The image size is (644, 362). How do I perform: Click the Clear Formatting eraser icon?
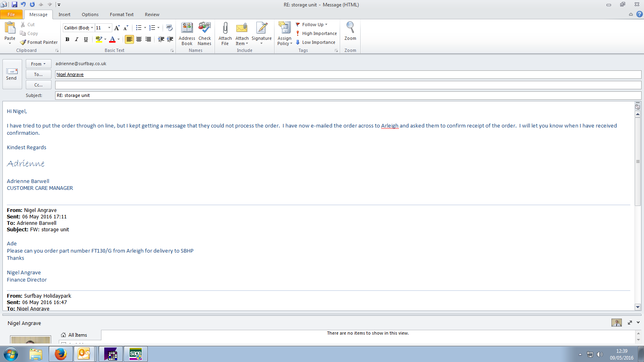(x=169, y=28)
